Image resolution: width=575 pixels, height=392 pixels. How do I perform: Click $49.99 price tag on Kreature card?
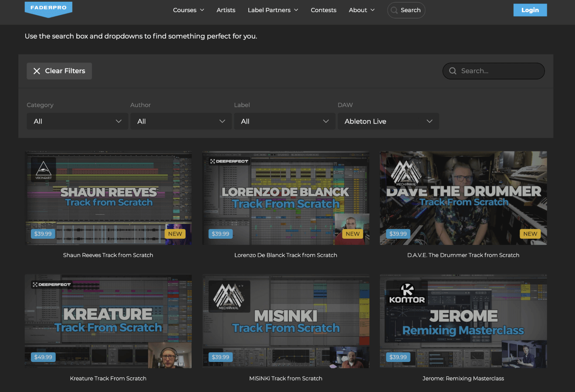pos(43,357)
